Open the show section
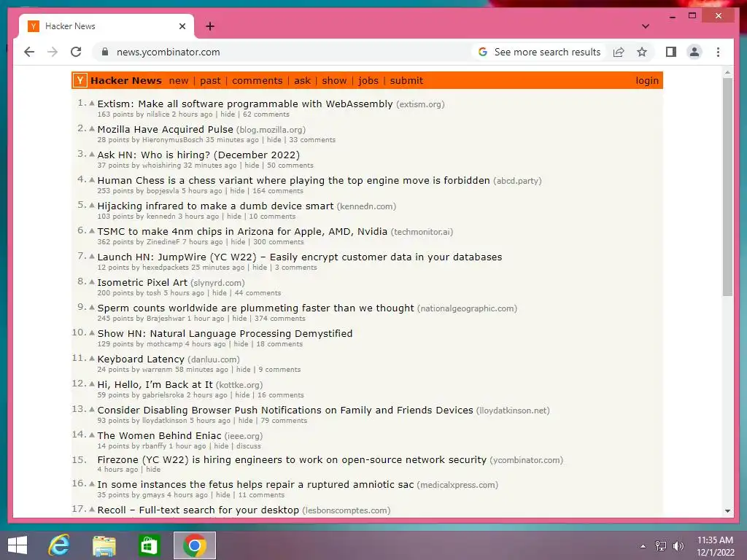 click(334, 80)
